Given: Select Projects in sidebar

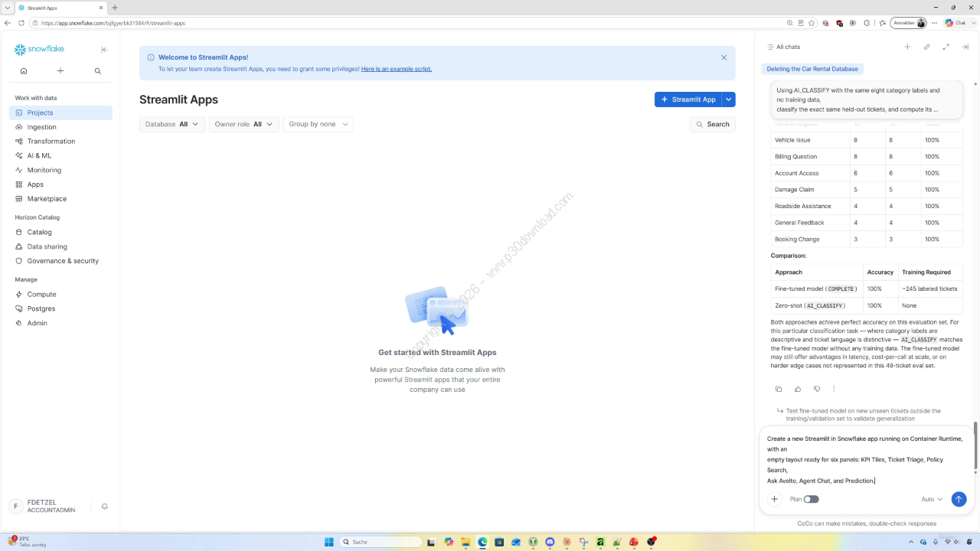Looking at the screenshot, I should coord(60,112).
